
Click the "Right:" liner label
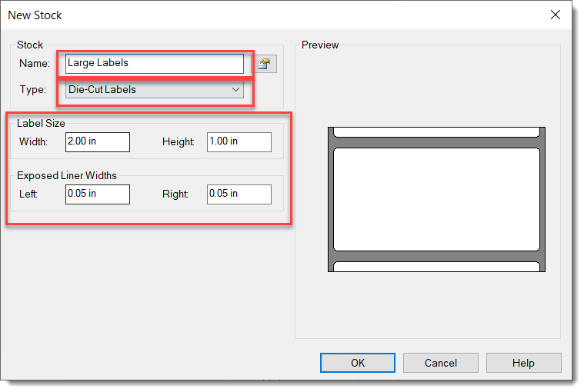tap(175, 194)
